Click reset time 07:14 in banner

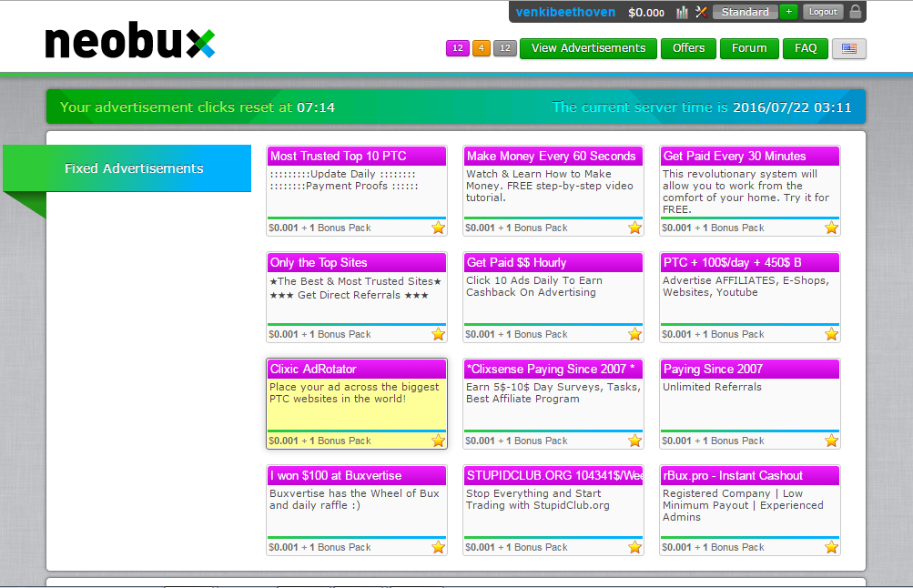[x=316, y=107]
